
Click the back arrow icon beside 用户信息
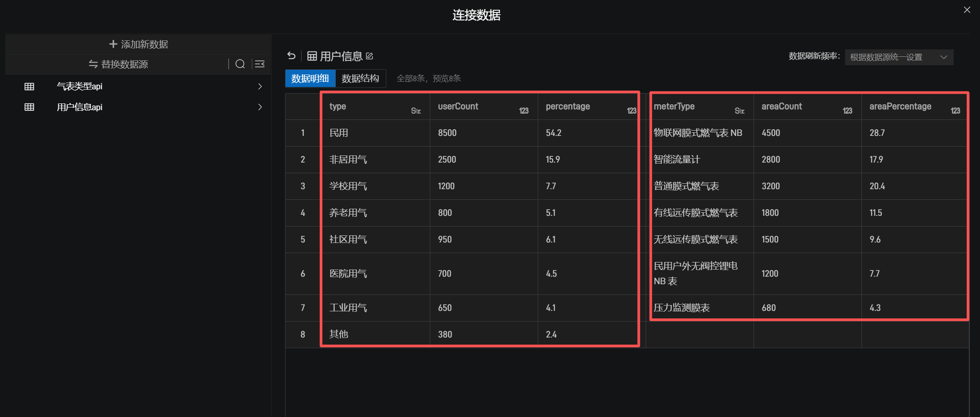pos(291,56)
